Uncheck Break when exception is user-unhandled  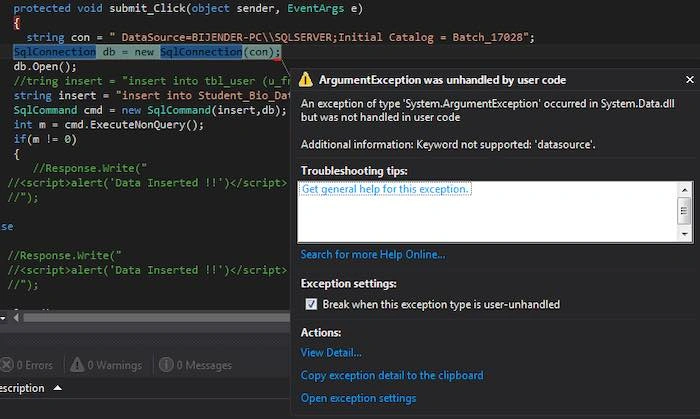(x=311, y=304)
